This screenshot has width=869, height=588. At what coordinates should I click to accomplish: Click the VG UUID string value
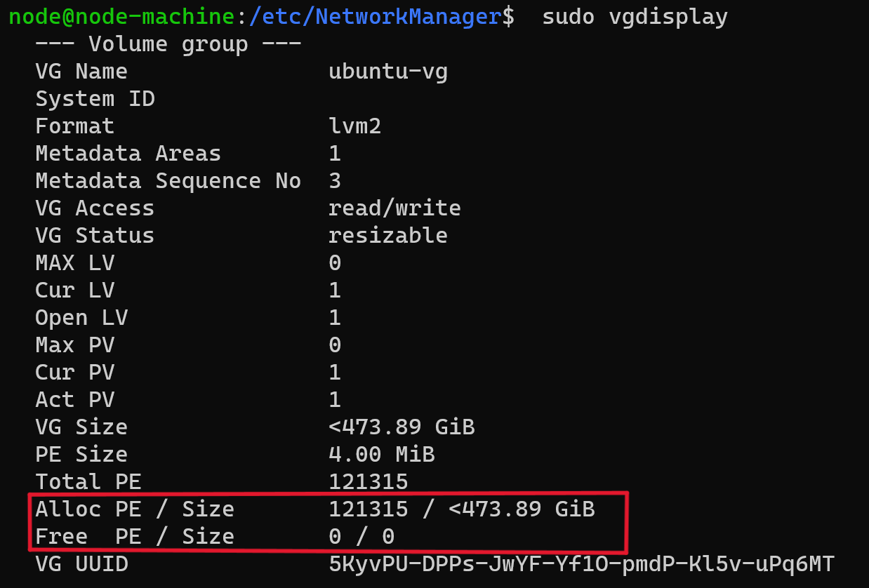(582, 564)
